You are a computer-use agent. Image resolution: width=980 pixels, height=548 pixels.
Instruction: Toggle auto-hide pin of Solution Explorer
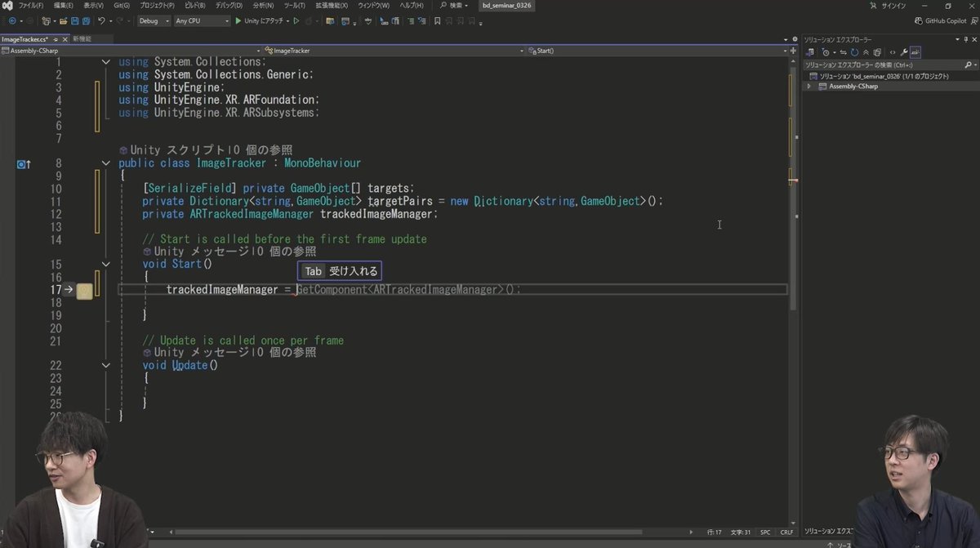966,39
